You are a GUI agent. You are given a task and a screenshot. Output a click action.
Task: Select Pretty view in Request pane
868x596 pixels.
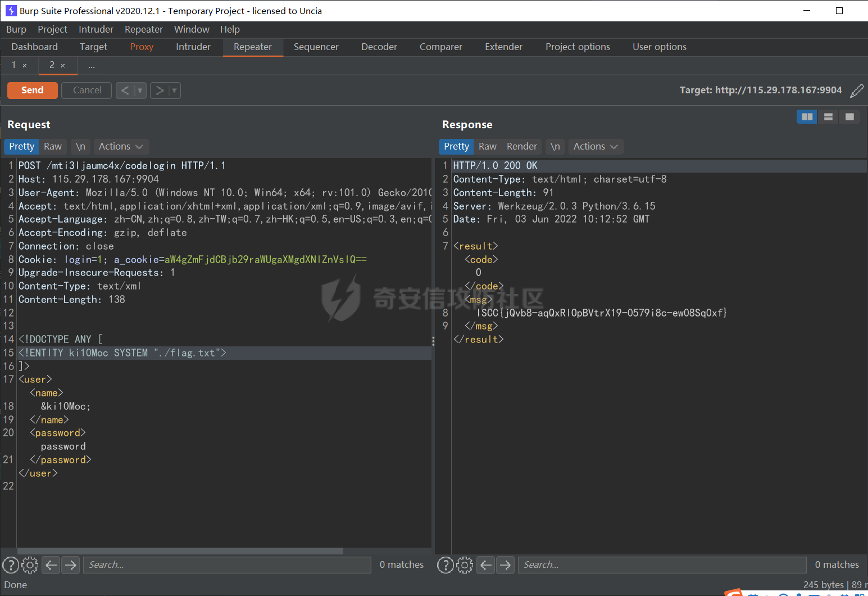click(21, 146)
